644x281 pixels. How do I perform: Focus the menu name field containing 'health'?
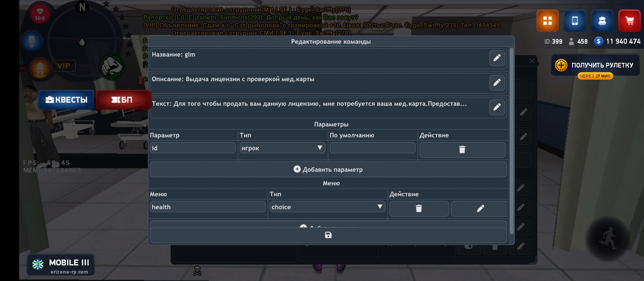[x=208, y=207]
